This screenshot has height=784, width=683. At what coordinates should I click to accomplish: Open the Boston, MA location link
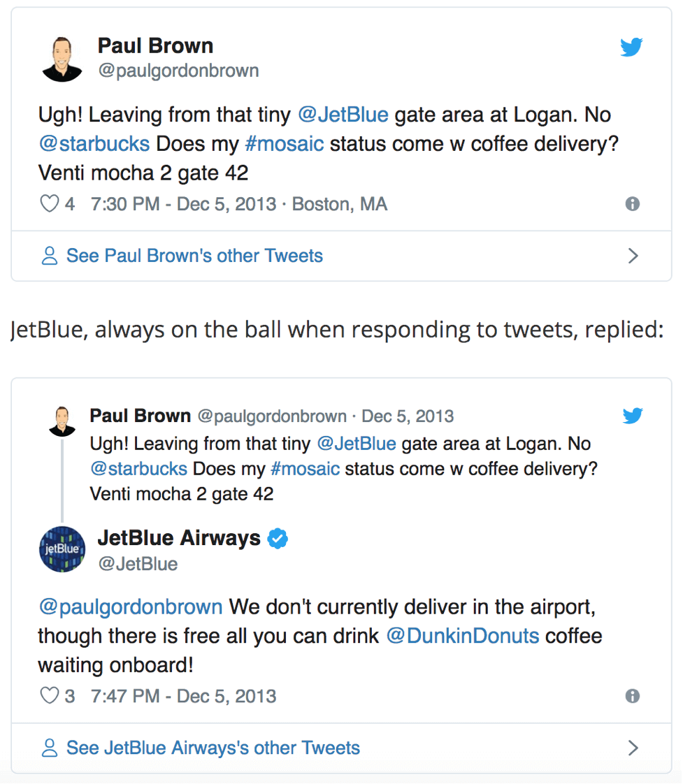(339, 203)
